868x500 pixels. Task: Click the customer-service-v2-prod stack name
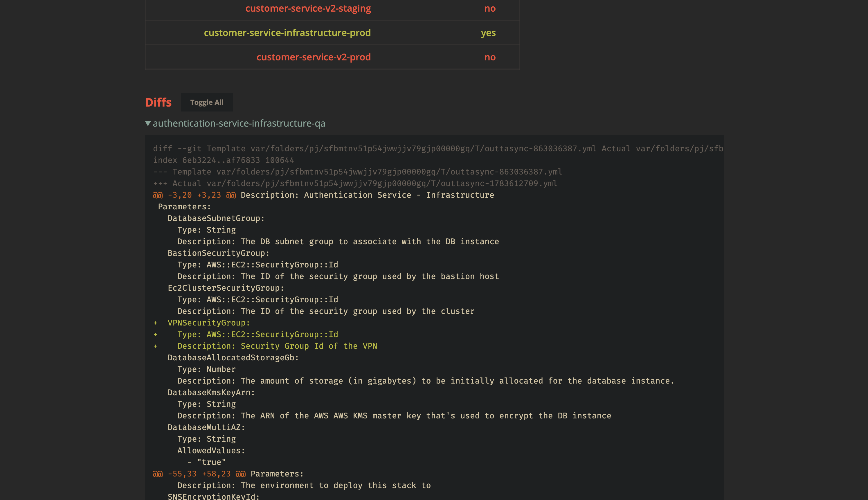click(x=314, y=57)
